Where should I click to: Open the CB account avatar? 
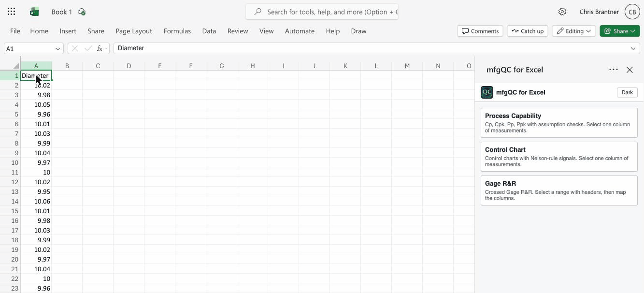pos(632,12)
